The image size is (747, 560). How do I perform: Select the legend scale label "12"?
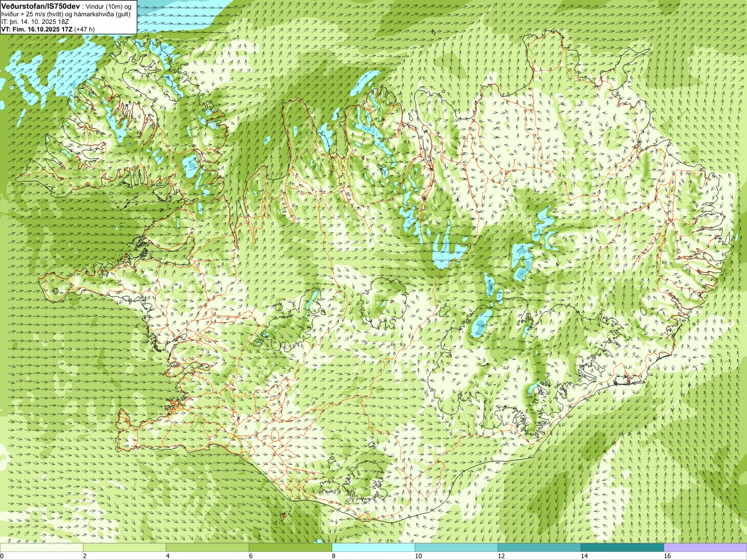click(x=501, y=556)
